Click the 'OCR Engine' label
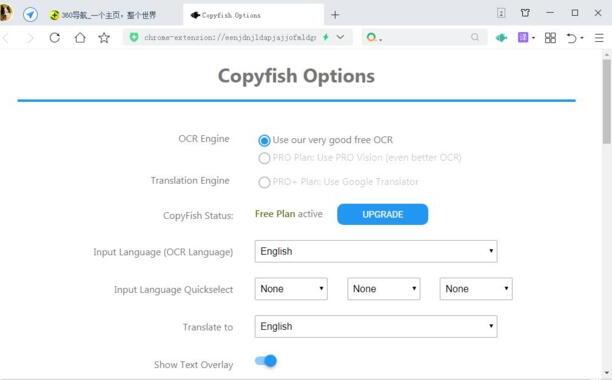Image resolution: width=612 pixels, height=380 pixels. pyautogui.click(x=204, y=139)
